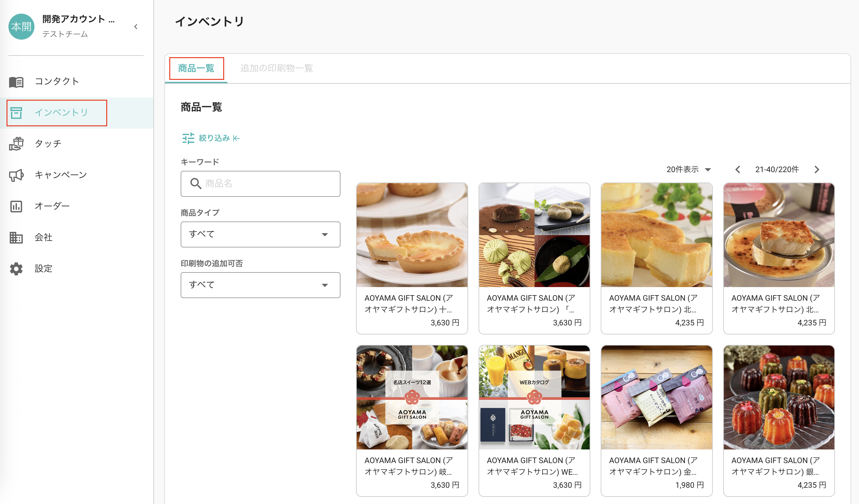Open the baked cheesecake slice thumbnail
Image resolution: width=859 pixels, height=504 pixels.
click(x=657, y=235)
